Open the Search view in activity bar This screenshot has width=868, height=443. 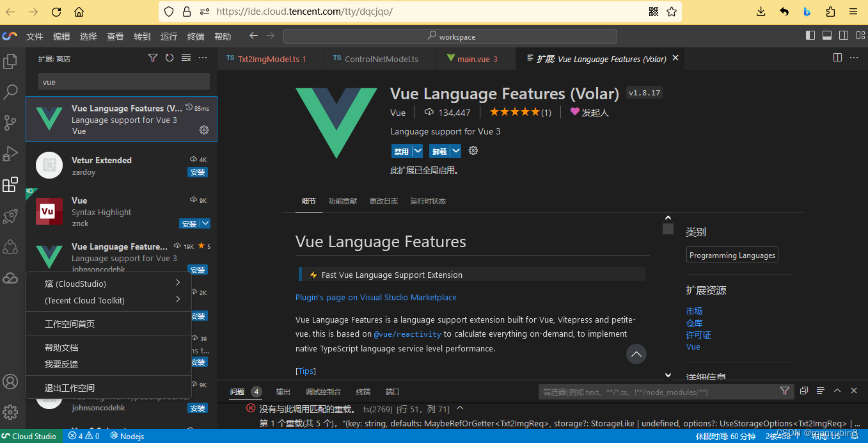[10, 92]
